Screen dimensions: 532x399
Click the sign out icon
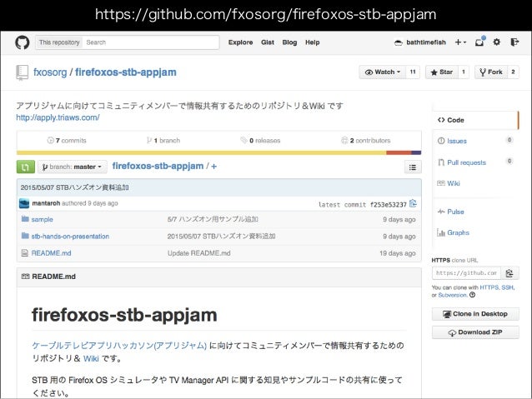514,42
